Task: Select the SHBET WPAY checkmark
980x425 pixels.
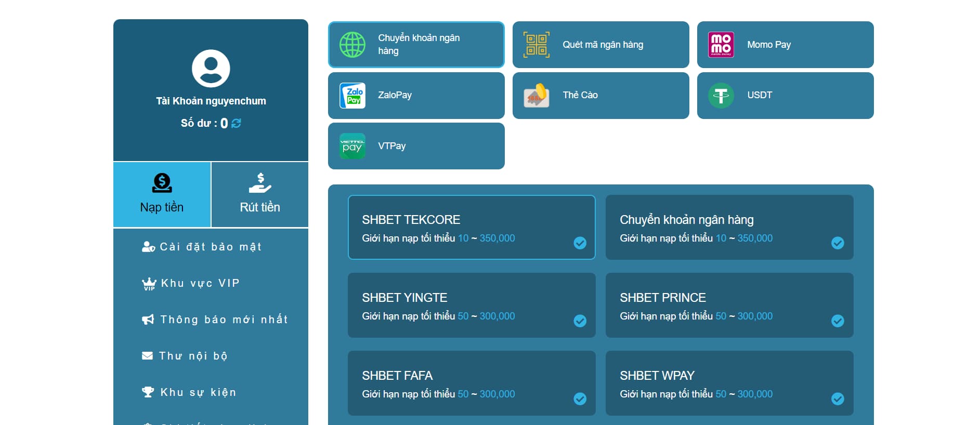Action: 838,399
